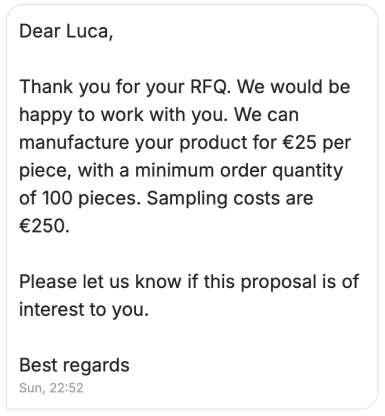Screen dimensions: 385x416
Task: Click the words 'Sampling costs are'
Action: pos(230,198)
